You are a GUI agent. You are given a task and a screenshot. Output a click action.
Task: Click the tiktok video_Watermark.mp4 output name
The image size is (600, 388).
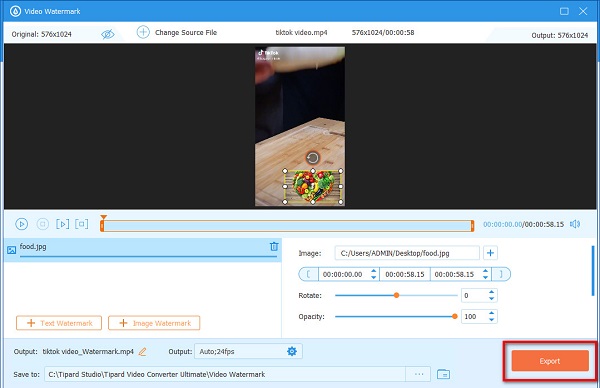88,351
